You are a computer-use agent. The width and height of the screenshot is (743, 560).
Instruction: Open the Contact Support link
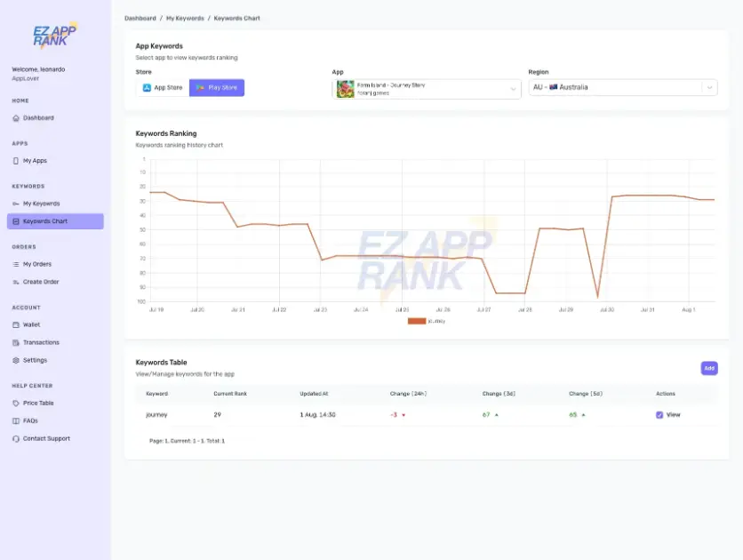46,438
